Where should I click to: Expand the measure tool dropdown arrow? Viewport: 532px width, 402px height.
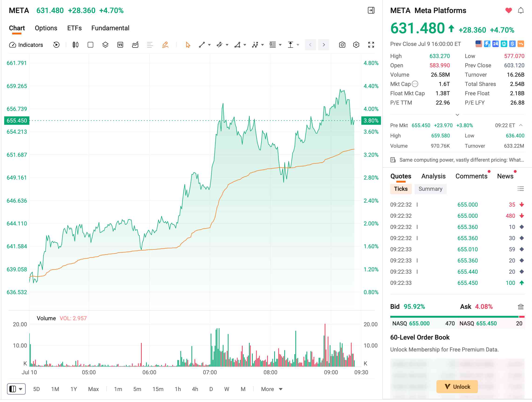tap(298, 45)
